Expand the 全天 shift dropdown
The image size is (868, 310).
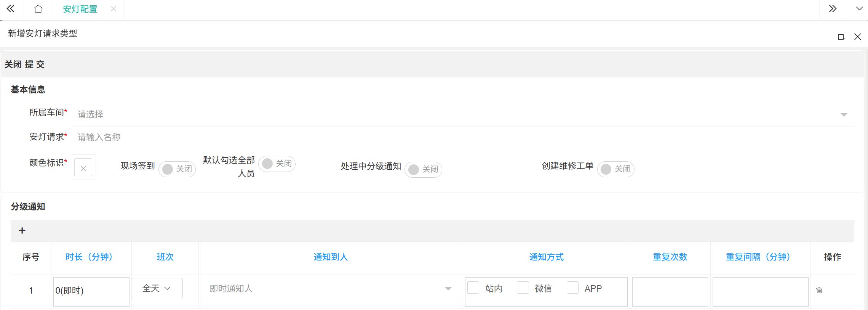(157, 288)
